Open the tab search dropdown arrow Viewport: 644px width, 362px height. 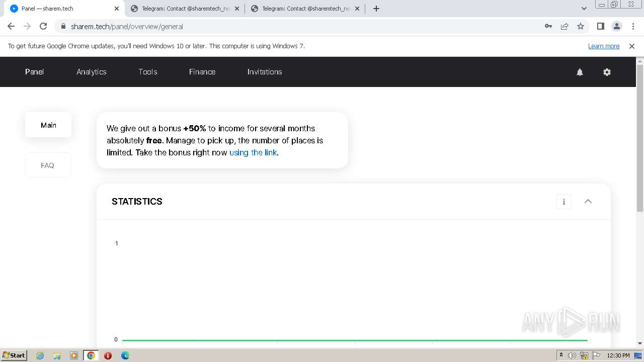(x=584, y=8)
